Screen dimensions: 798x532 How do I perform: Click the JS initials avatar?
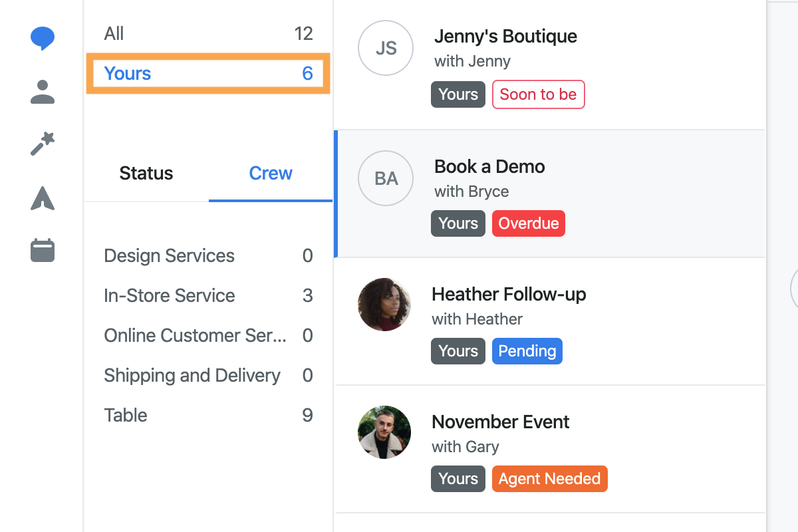(x=386, y=48)
